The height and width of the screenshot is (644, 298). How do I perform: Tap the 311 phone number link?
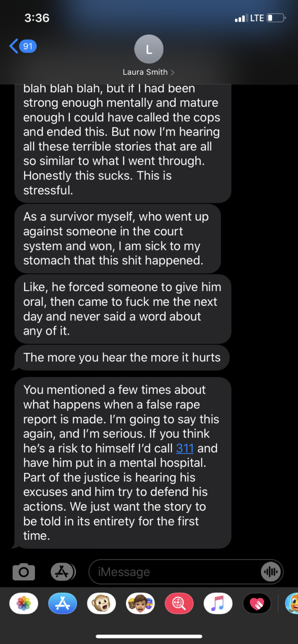point(185,448)
